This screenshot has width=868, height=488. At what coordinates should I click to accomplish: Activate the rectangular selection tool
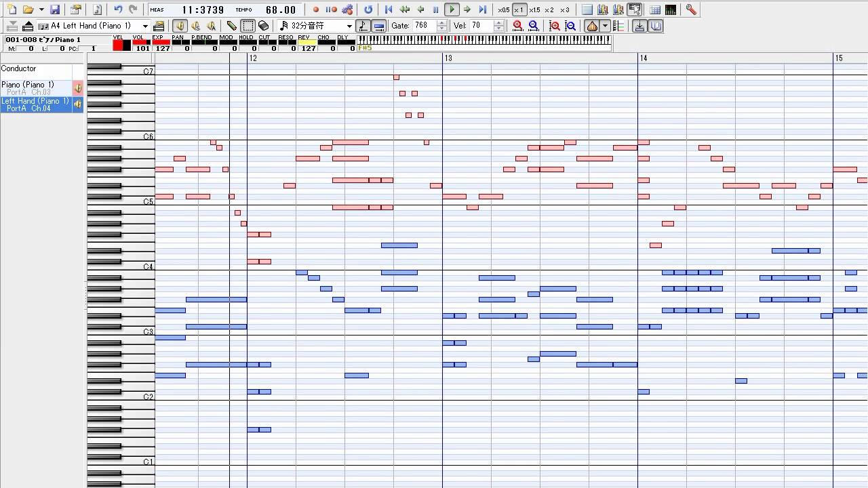(x=248, y=26)
